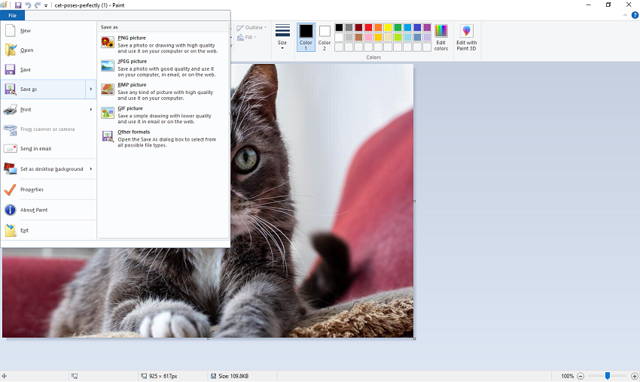This screenshot has height=382, width=640.
Task: Click the Send in email envelope icon
Action: coord(10,149)
